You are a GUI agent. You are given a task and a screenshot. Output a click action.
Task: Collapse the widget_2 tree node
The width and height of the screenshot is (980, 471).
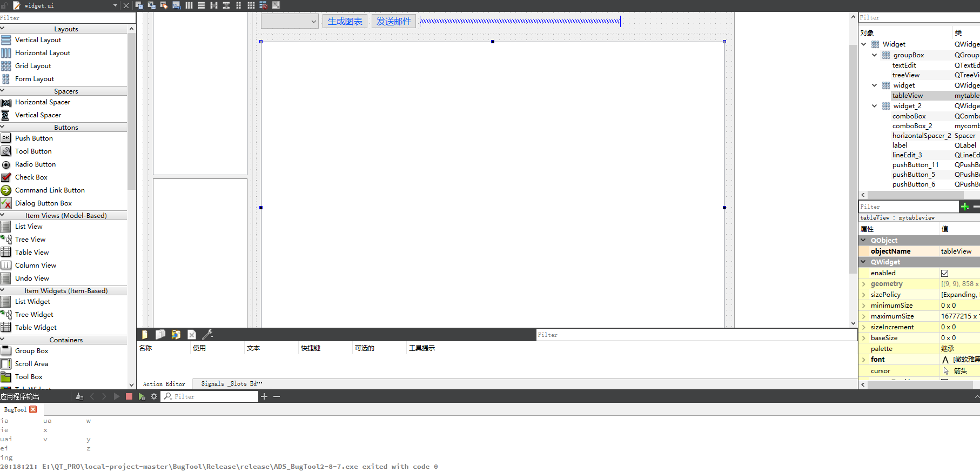click(875, 106)
